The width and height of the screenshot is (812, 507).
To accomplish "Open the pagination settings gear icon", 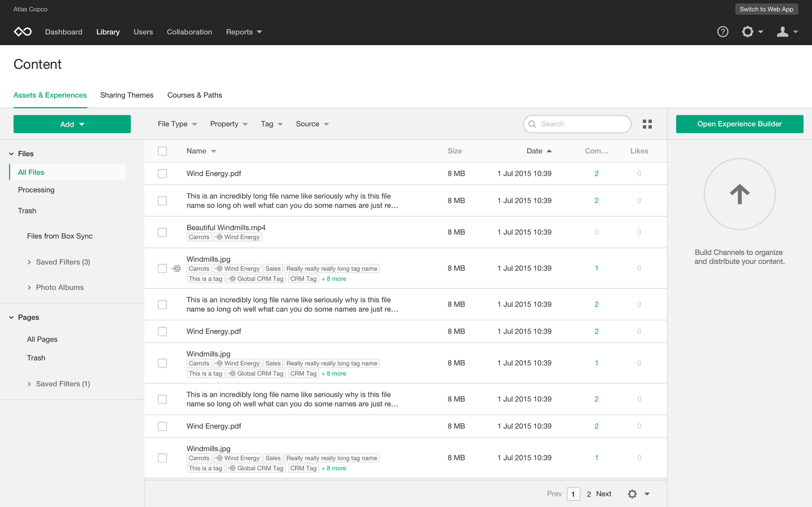I will point(632,494).
